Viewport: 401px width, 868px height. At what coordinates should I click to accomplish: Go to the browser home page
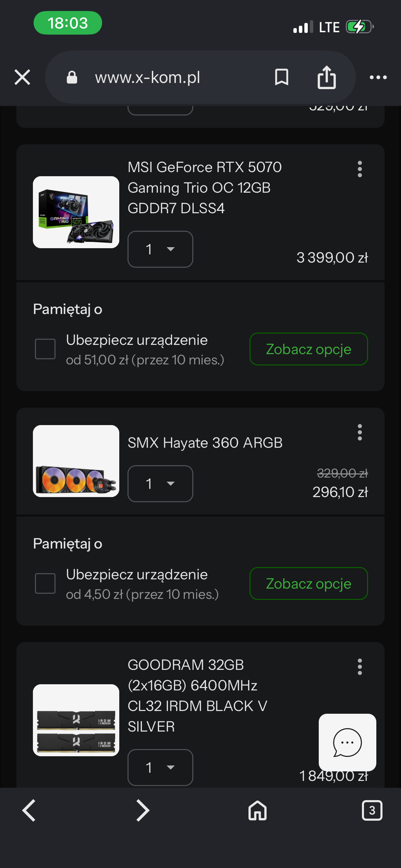pos(257,810)
